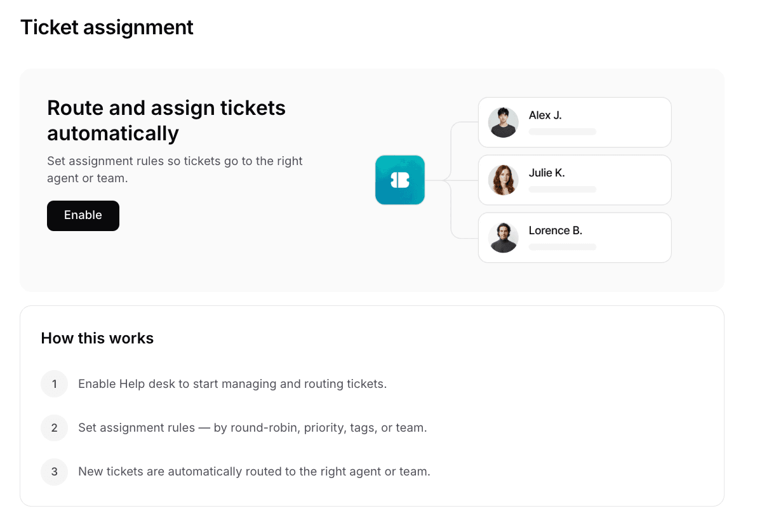Select Alex J. avatar photo
762x532 pixels.
click(504, 123)
